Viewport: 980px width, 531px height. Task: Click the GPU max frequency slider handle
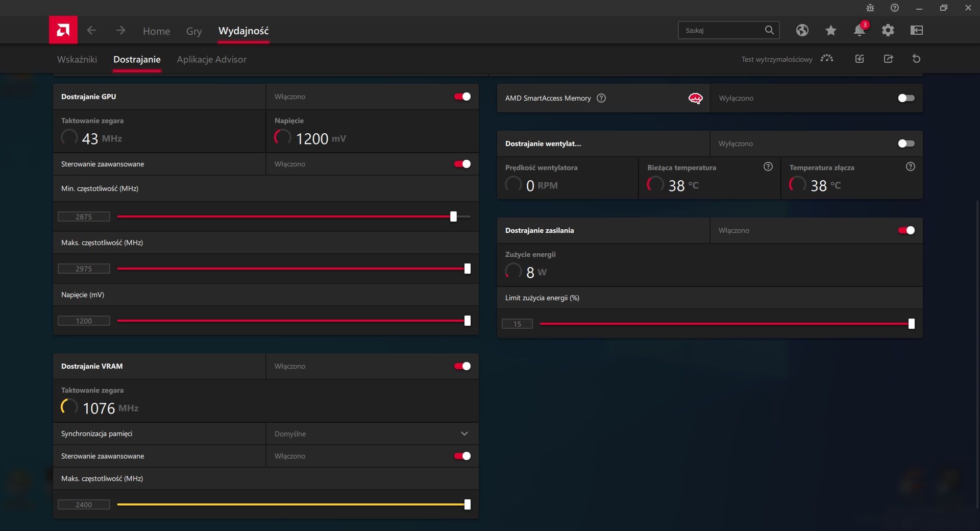(x=467, y=269)
